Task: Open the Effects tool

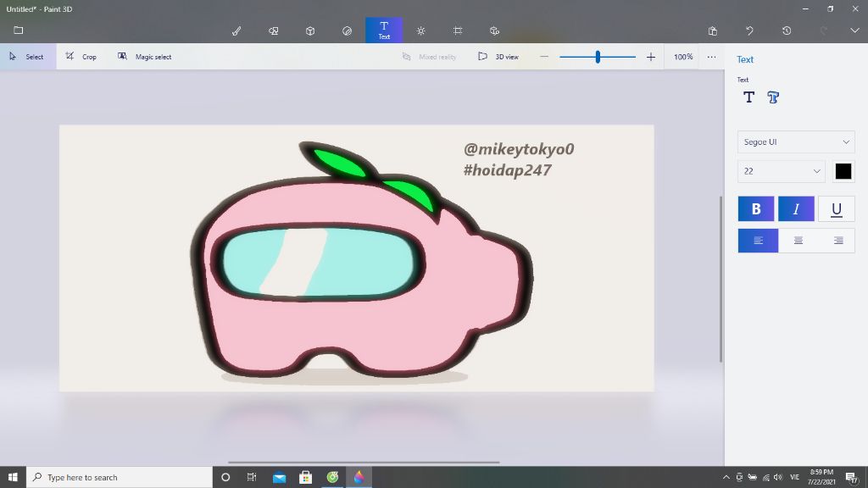Action: 420,31
